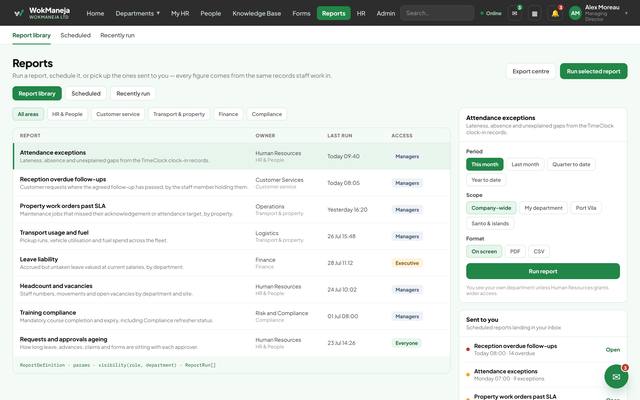Image resolution: width=640 pixels, height=400 pixels.
Task: Select the Headcount and vacancies row
Action: click(x=231, y=289)
